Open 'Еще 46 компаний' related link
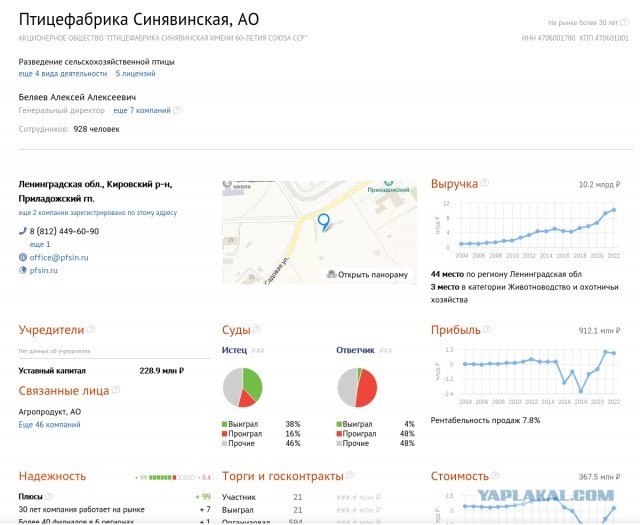The image size is (640, 525). 49,425
